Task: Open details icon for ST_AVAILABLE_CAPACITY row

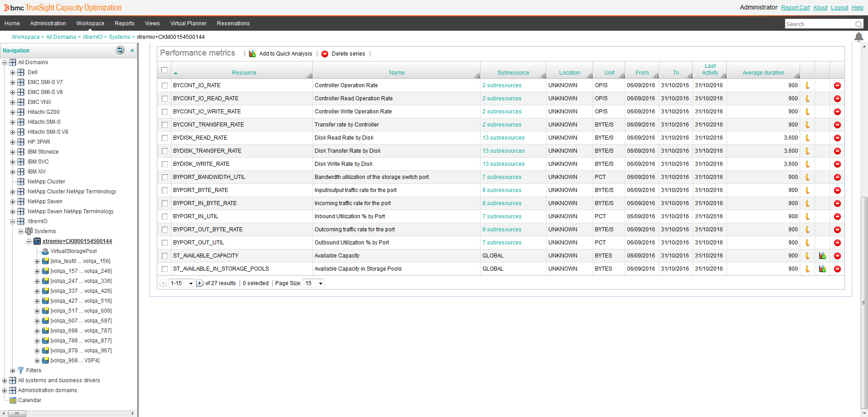Action: (x=807, y=256)
